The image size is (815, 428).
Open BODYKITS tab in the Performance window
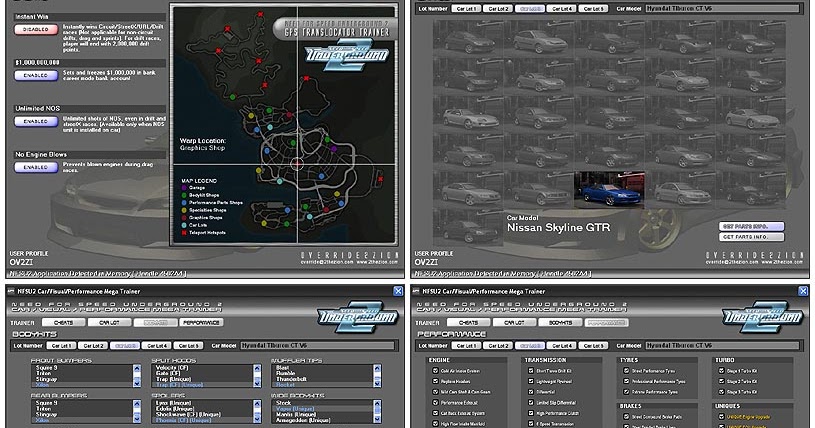click(560, 322)
